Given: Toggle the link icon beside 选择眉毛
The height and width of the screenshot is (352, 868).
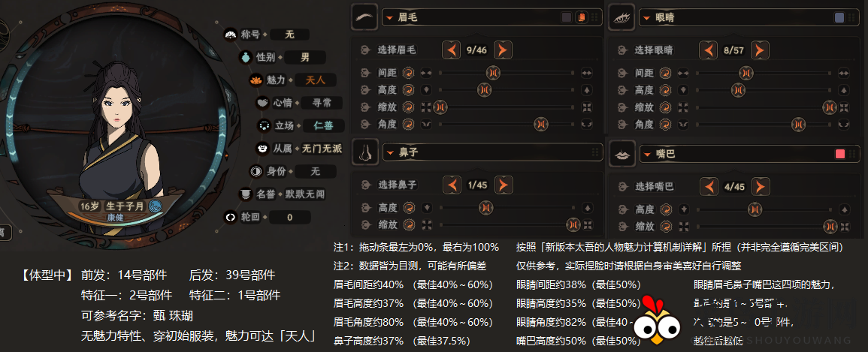Looking at the screenshot, I should pos(364,50).
